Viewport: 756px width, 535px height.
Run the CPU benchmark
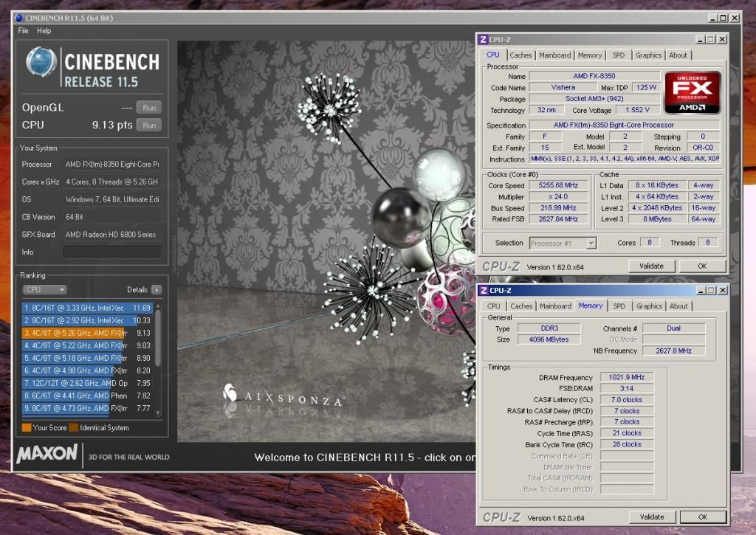149,125
